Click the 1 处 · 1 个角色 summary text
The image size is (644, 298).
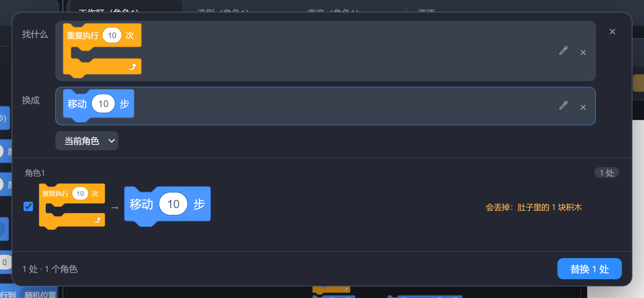[x=50, y=269]
